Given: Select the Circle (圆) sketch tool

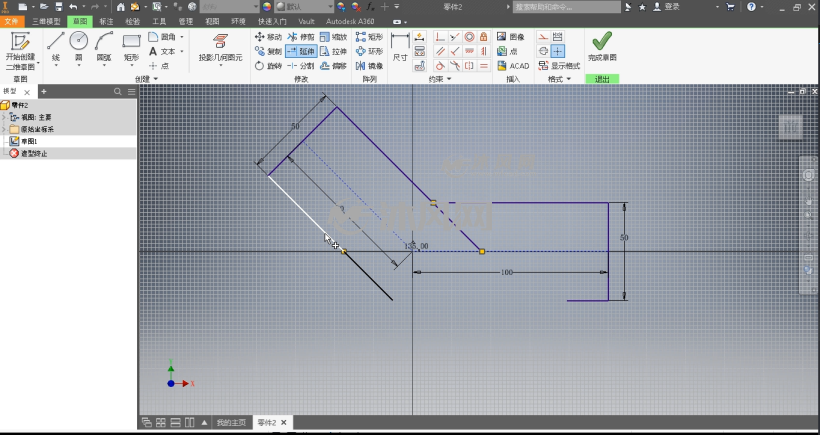Looking at the screenshot, I should 78,47.
